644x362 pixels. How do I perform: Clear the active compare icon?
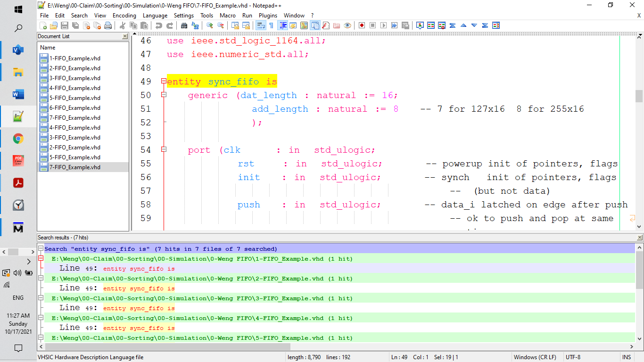point(441,25)
